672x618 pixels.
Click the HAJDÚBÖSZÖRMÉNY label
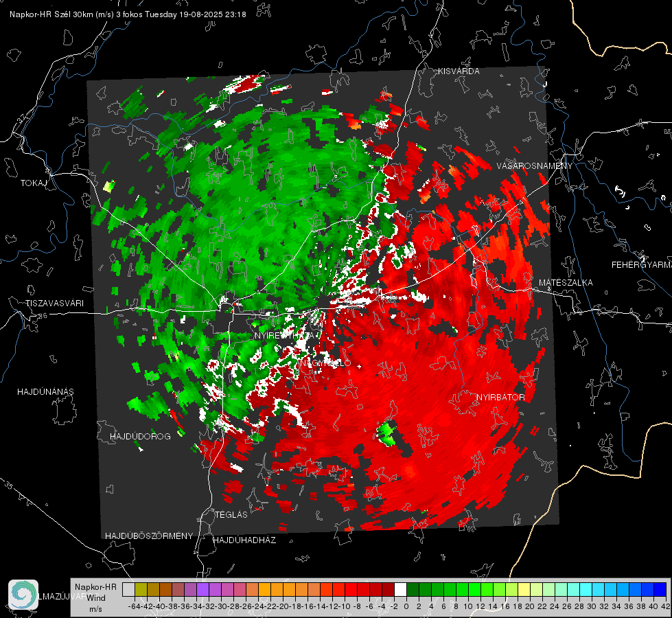[149, 536]
